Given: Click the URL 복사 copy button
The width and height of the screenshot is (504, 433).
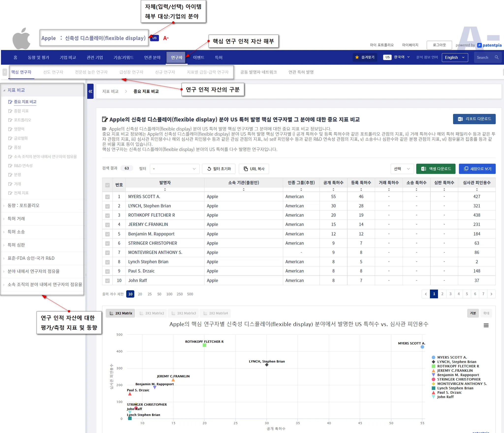Looking at the screenshot, I should [254, 169].
